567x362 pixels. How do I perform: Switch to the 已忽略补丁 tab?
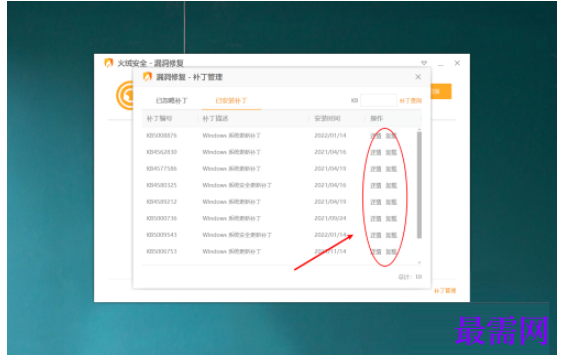(x=172, y=101)
